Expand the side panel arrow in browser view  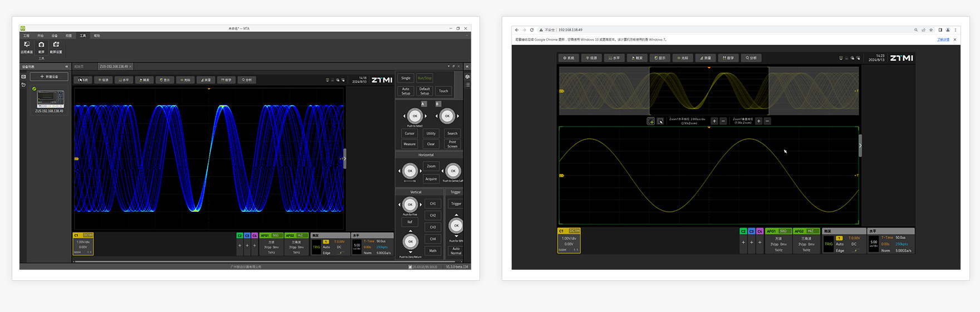point(860,145)
